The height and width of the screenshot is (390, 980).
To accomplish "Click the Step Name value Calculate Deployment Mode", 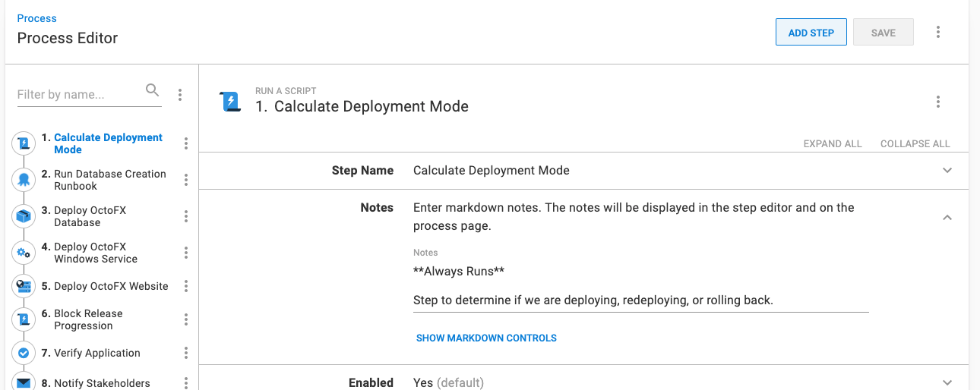I will [492, 171].
